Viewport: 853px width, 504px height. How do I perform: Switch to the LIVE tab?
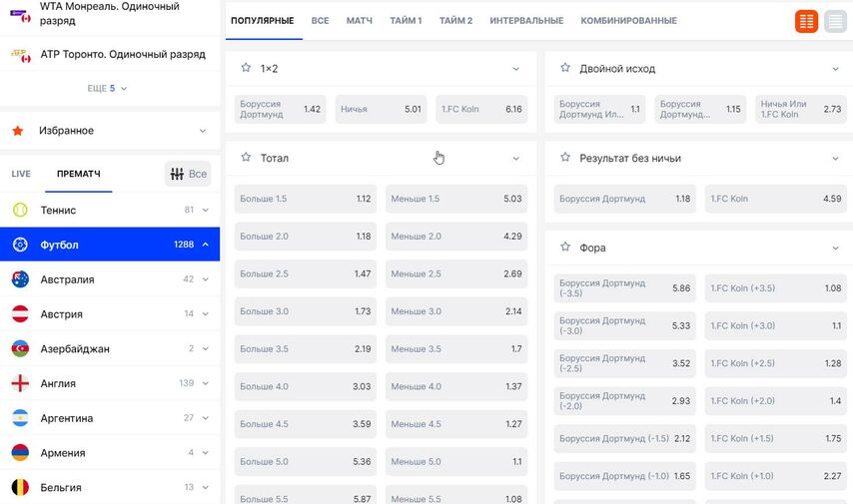[21, 174]
